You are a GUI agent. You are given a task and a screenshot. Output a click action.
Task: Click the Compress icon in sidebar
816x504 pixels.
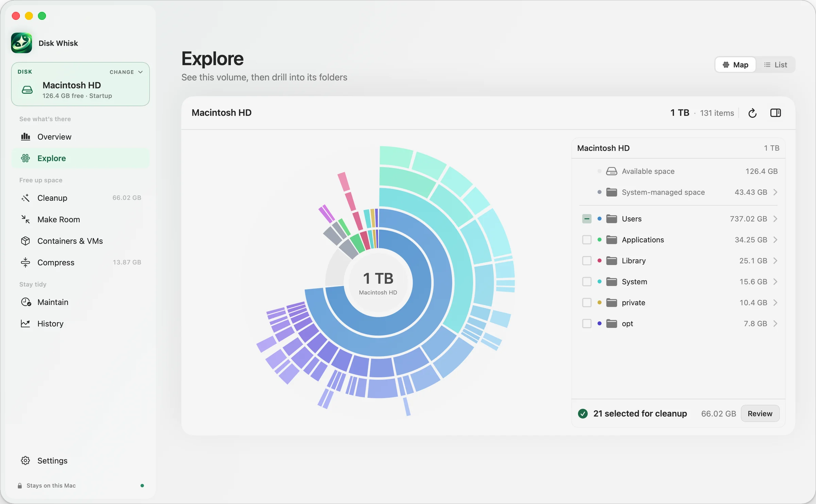pyautogui.click(x=26, y=262)
